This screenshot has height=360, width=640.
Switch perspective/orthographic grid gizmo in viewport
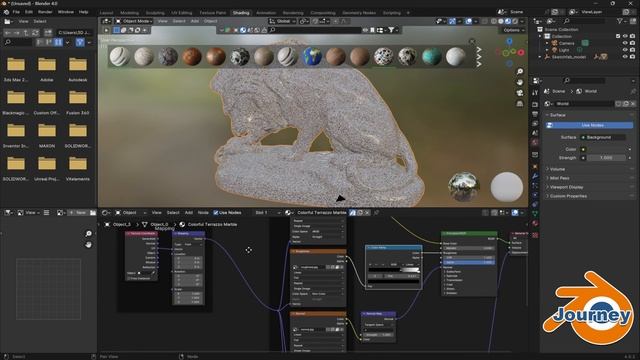pos(520,104)
